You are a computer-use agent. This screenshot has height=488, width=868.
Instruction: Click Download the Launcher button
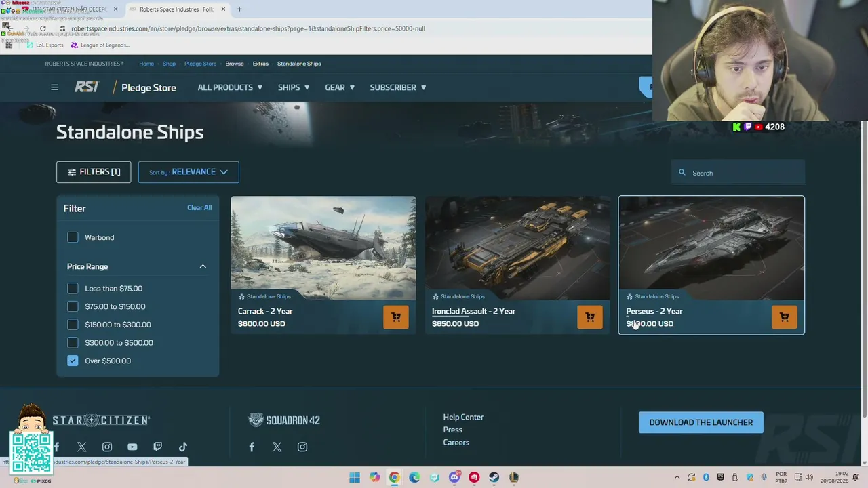pyautogui.click(x=701, y=422)
